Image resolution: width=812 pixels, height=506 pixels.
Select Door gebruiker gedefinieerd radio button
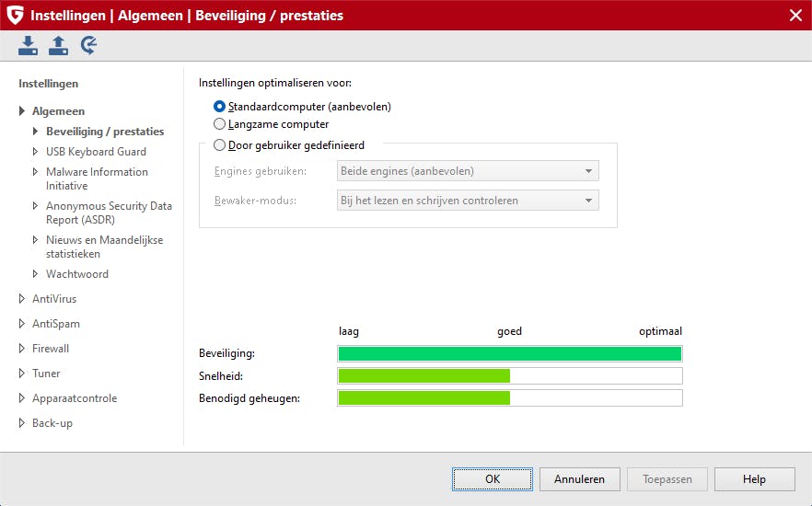pyautogui.click(x=219, y=145)
